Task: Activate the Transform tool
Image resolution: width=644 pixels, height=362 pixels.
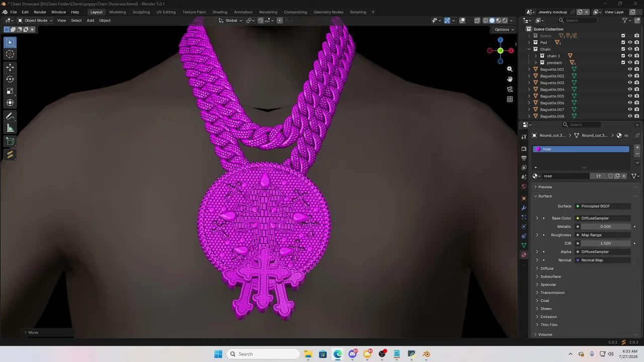Action: pos(10,103)
